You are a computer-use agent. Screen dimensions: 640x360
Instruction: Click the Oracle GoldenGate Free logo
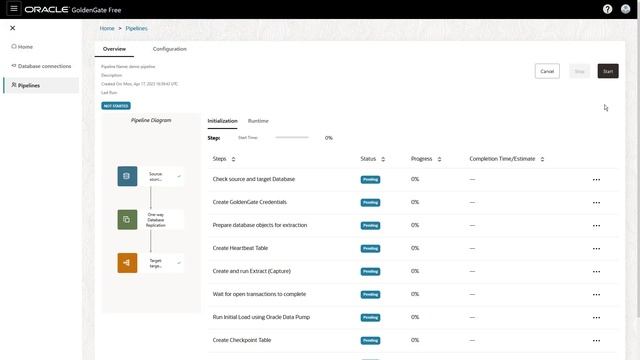[x=73, y=9]
